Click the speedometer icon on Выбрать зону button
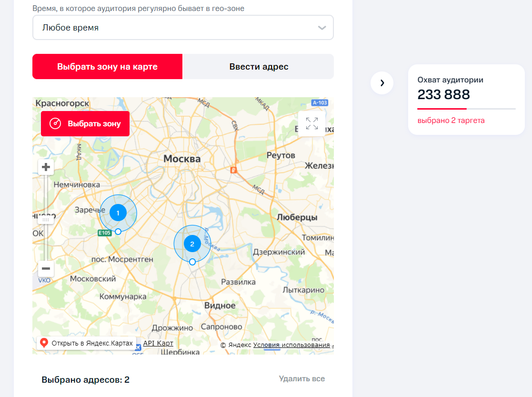 click(56, 123)
